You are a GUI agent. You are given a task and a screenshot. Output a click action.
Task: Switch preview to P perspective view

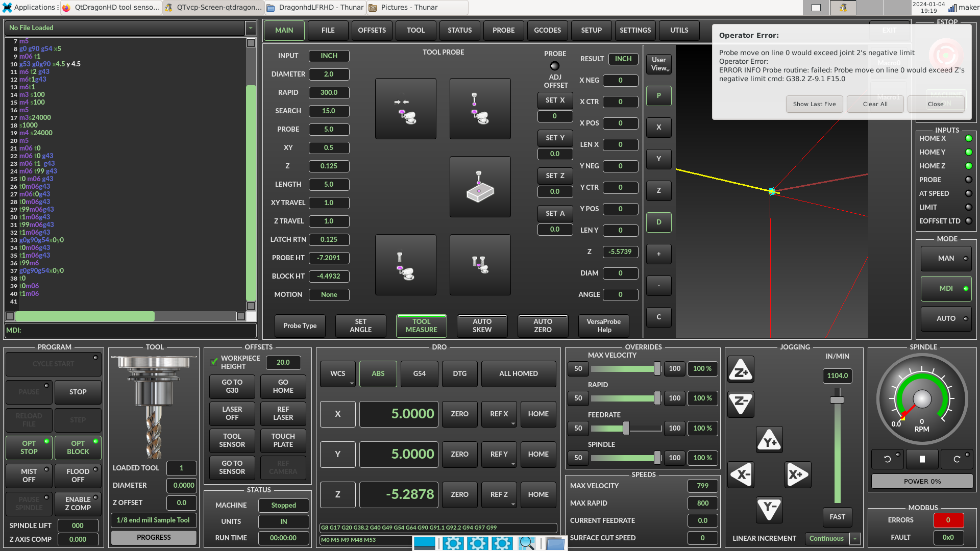[658, 96]
